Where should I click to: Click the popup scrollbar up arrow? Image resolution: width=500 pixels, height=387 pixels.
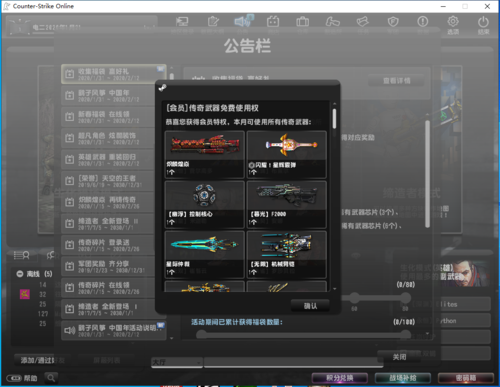(335, 104)
